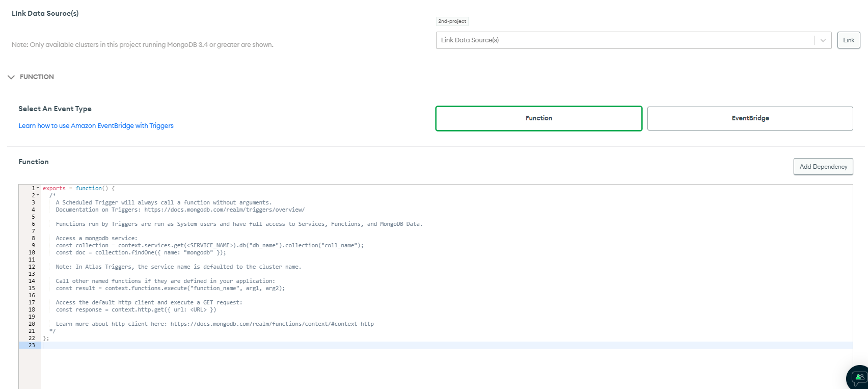Fold the comment block at line 2

click(38, 196)
